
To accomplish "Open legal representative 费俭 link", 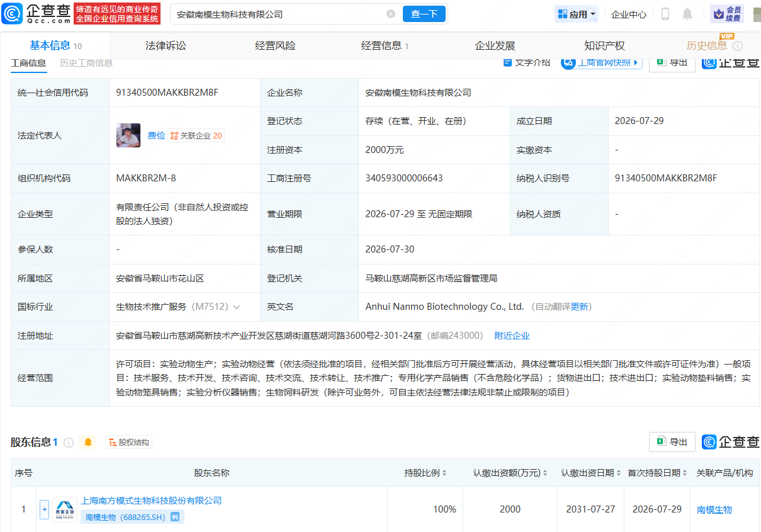I will 156,135.
